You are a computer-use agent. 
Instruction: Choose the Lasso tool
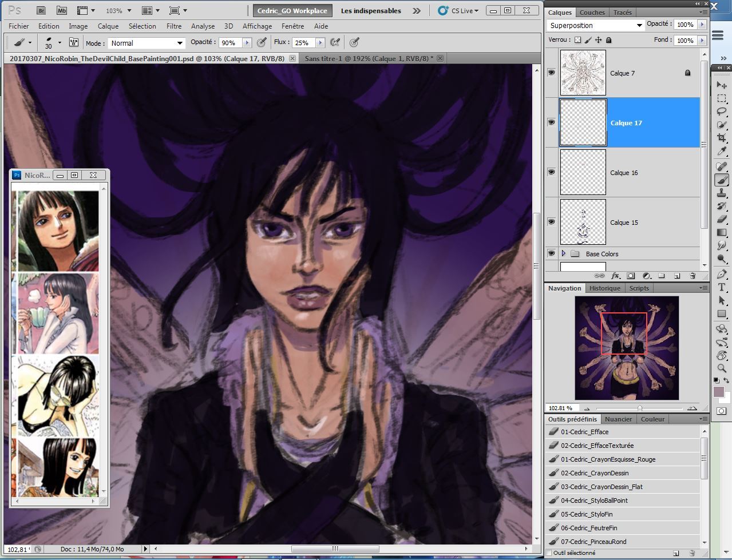coord(722,110)
